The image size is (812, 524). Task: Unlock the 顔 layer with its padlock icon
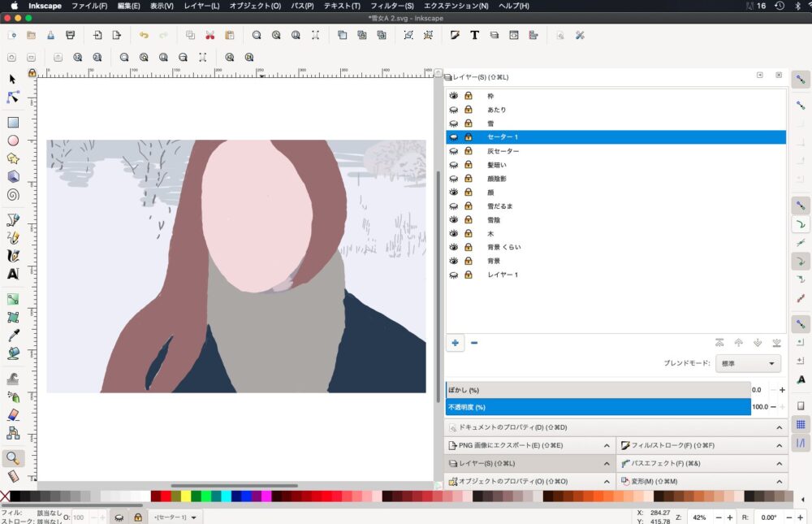(469, 192)
